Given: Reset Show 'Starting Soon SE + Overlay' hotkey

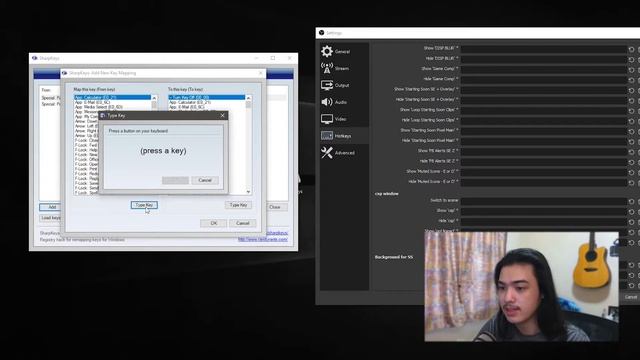Looking at the screenshot, I should point(631,90).
